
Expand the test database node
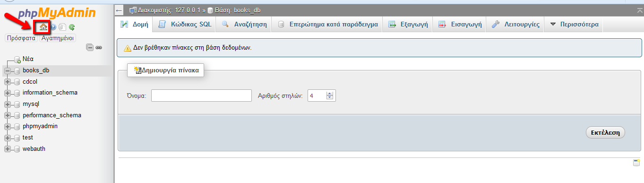click(x=8, y=138)
